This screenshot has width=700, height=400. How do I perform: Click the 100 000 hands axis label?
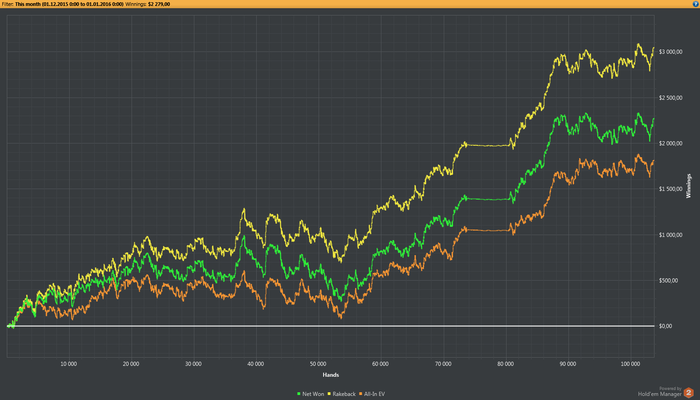pyautogui.click(x=630, y=364)
